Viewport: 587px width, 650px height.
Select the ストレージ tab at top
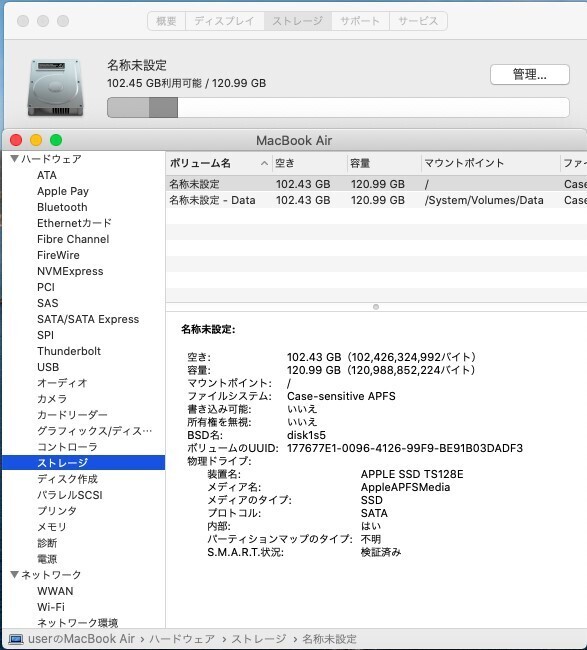[298, 21]
